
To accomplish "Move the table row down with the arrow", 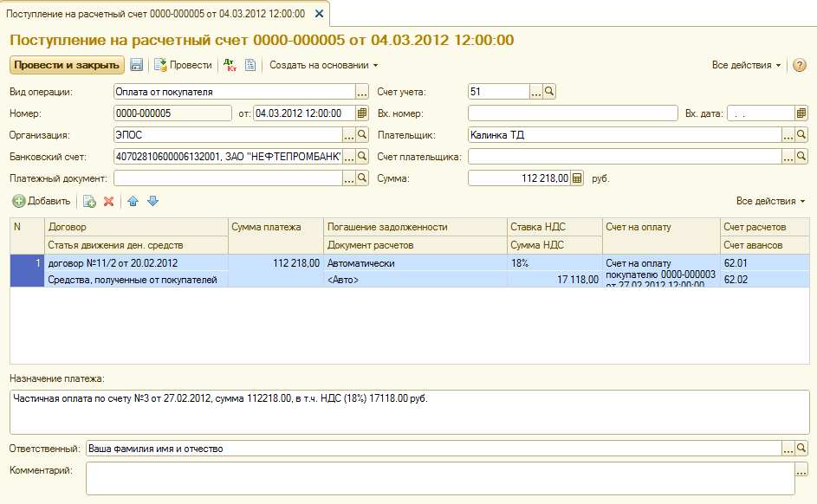I will coord(152,201).
